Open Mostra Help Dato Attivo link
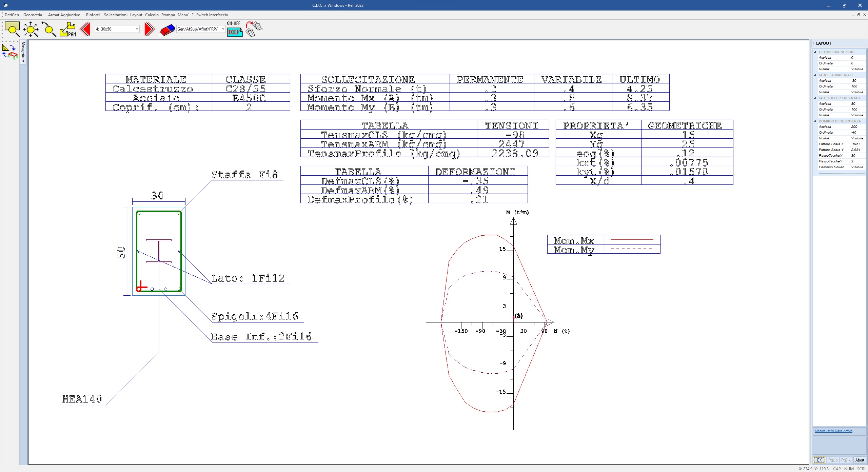The width and height of the screenshot is (868, 472). pyautogui.click(x=833, y=431)
